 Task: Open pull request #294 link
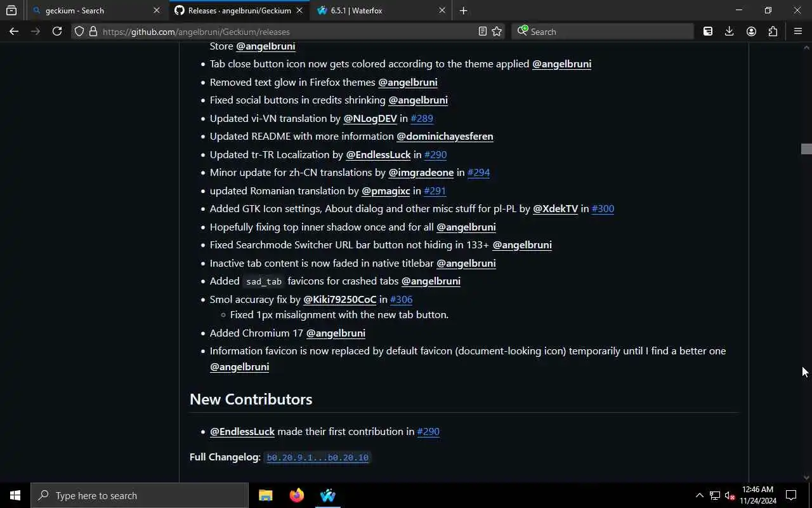478,172
